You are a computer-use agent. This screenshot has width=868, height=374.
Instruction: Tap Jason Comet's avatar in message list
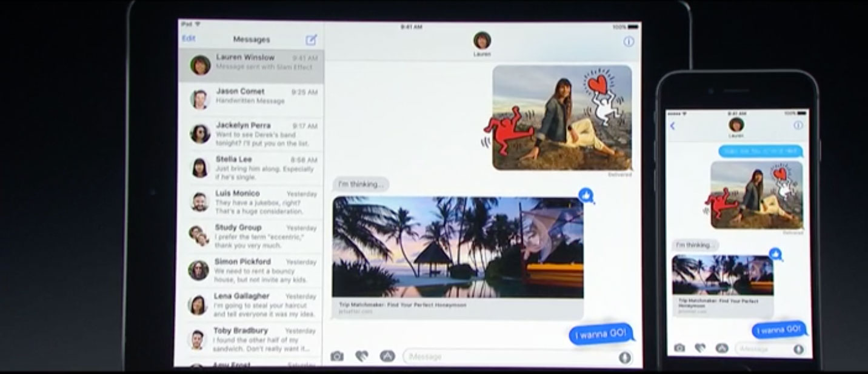coord(199,99)
